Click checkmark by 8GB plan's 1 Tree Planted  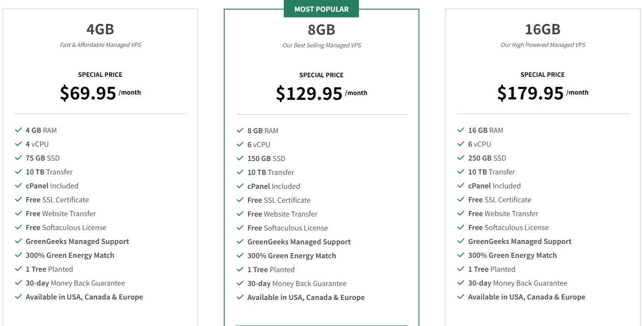(240, 270)
